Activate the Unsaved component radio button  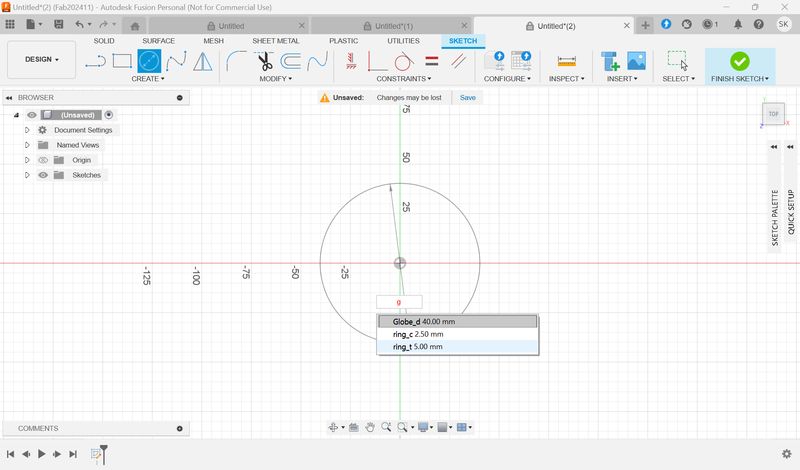click(109, 115)
